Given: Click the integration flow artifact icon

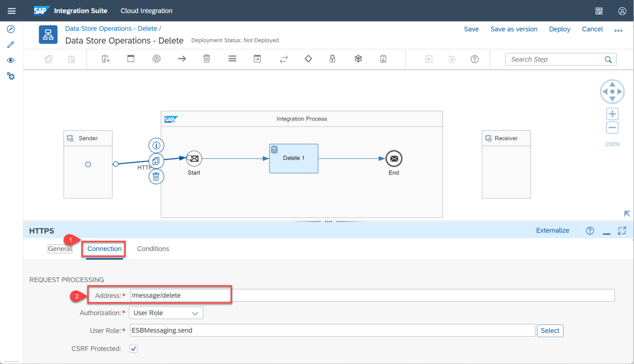Looking at the screenshot, I should 48,35.
